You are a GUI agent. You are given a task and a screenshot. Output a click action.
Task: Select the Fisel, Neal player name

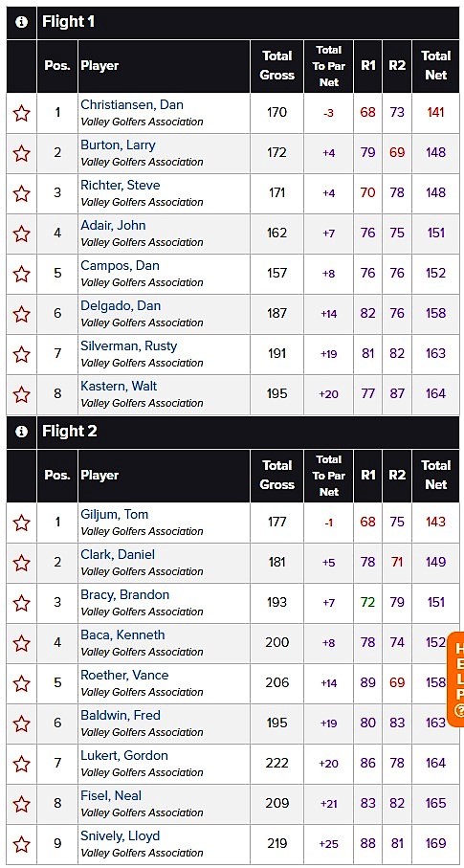(111, 796)
